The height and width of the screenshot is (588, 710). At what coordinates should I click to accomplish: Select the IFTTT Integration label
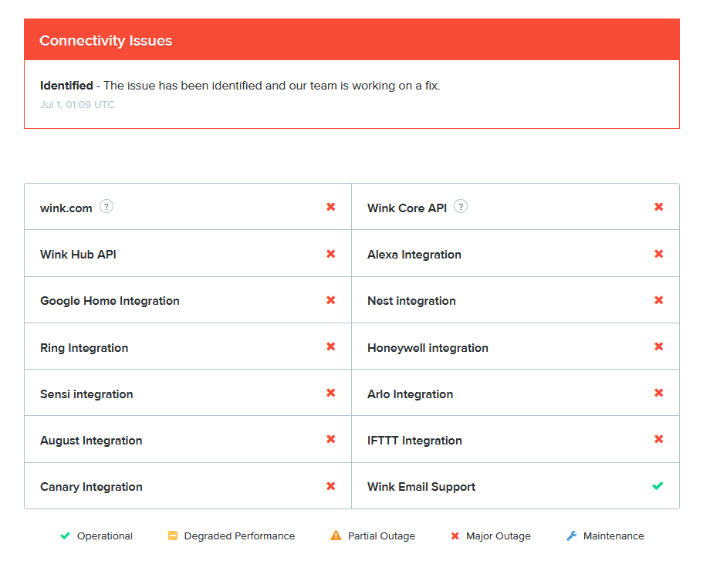414,441
